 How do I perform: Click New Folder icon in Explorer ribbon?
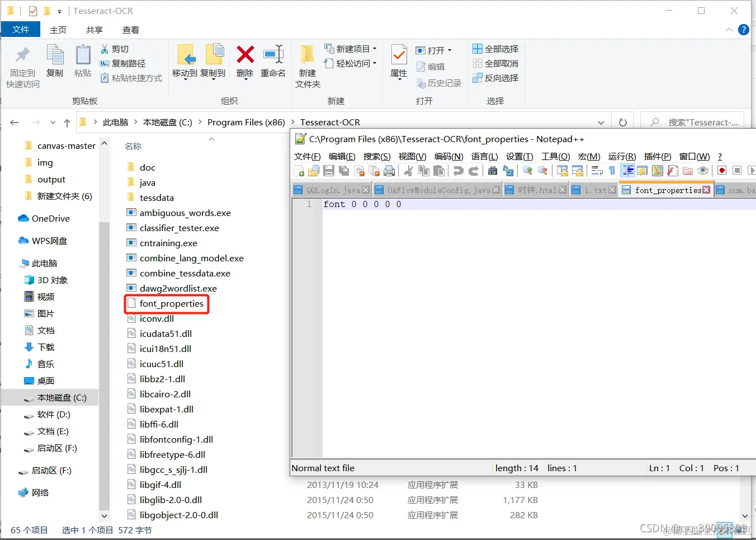coord(307,55)
